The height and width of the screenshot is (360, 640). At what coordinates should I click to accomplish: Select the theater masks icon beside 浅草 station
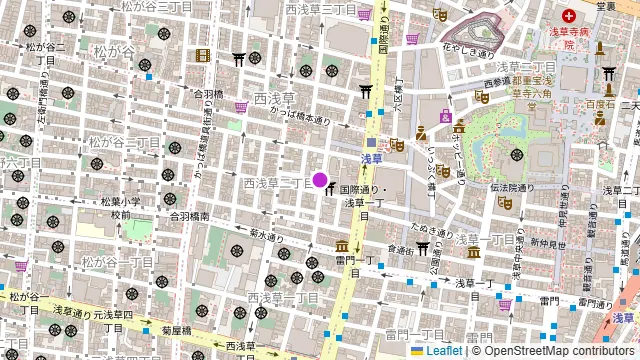click(397, 144)
